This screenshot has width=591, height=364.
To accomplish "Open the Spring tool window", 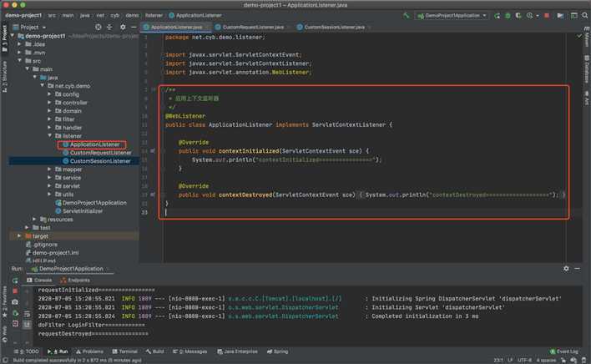I will (x=277, y=351).
